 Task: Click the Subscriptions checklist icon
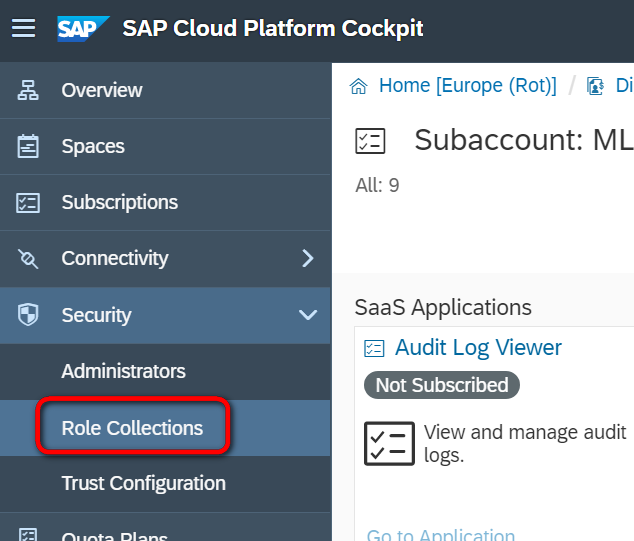[28, 202]
